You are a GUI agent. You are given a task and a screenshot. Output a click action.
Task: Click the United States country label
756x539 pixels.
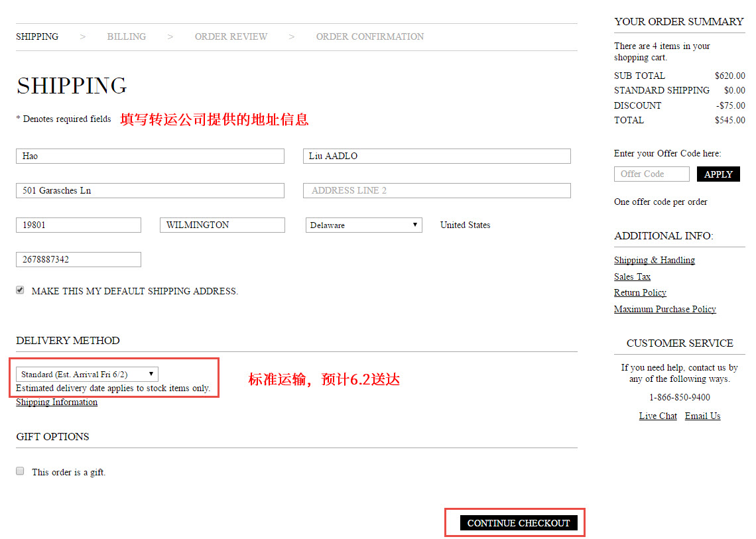click(x=466, y=225)
